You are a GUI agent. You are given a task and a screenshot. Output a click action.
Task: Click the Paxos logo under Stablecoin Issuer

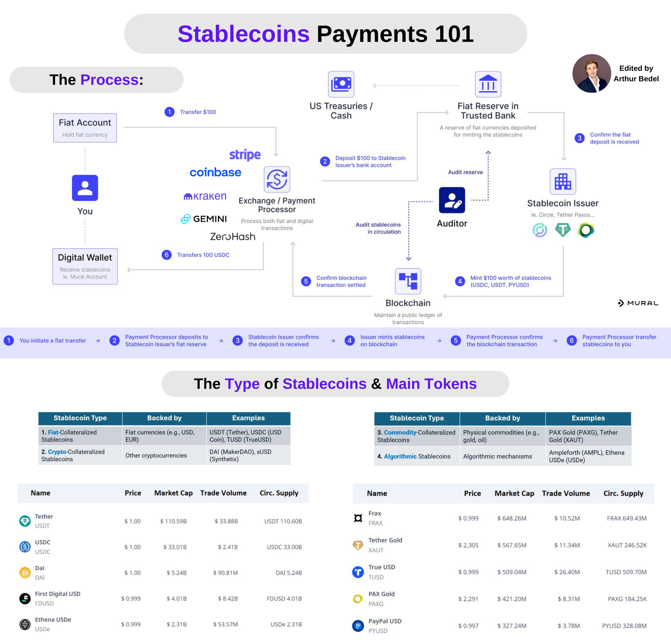(586, 230)
